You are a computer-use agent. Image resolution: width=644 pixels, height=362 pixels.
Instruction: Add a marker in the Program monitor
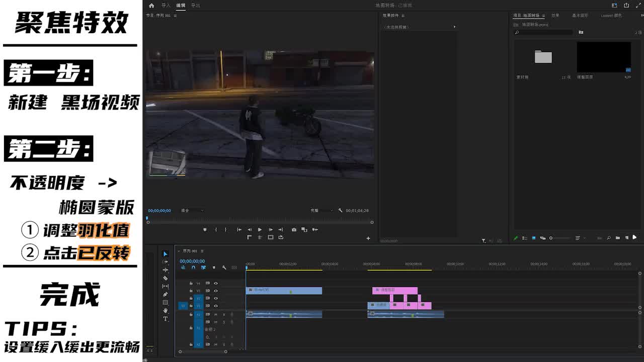coord(205,230)
